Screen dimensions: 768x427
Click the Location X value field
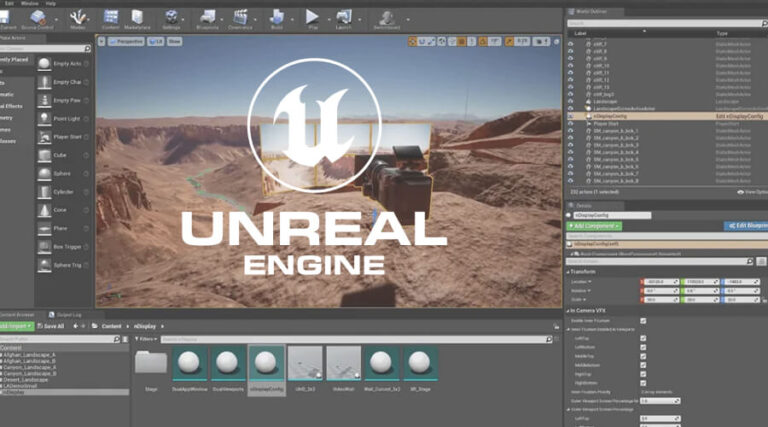click(659, 282)
